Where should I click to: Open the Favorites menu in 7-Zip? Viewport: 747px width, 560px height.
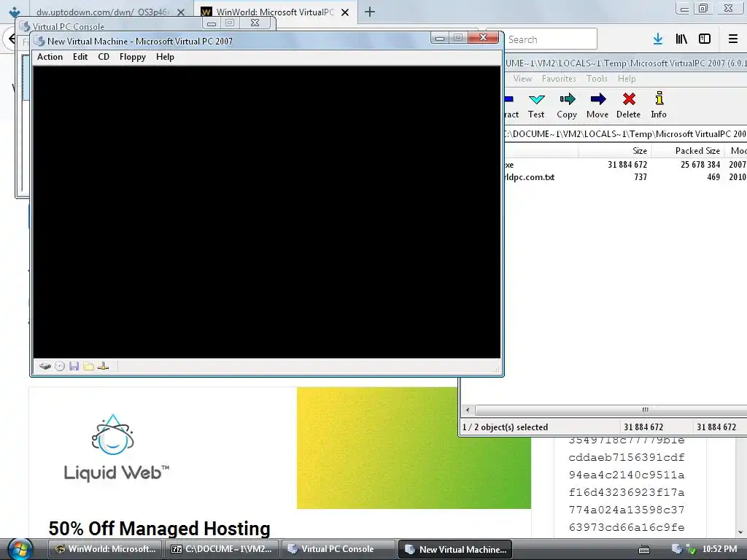(x=559, y=79)
